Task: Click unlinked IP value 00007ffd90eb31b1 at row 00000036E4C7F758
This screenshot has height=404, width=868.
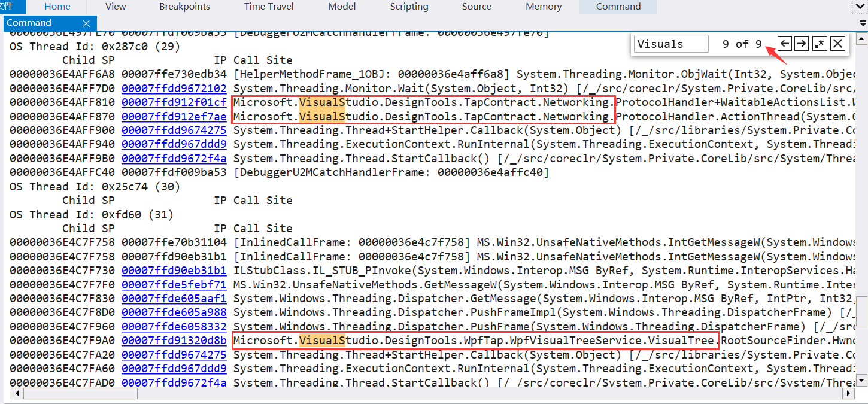Action: (x=174, y=256)
